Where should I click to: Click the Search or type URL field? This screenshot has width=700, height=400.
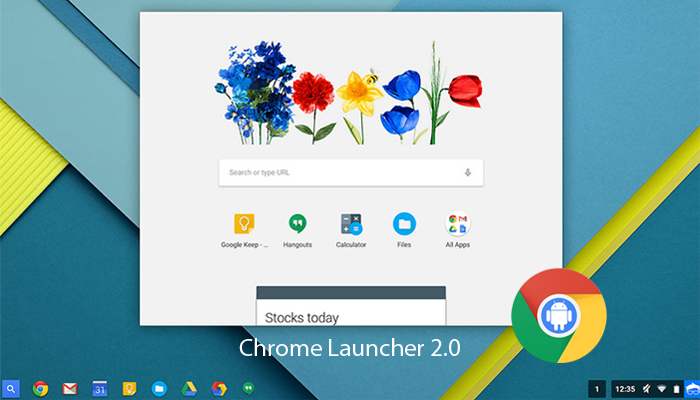tap(340, 172)
